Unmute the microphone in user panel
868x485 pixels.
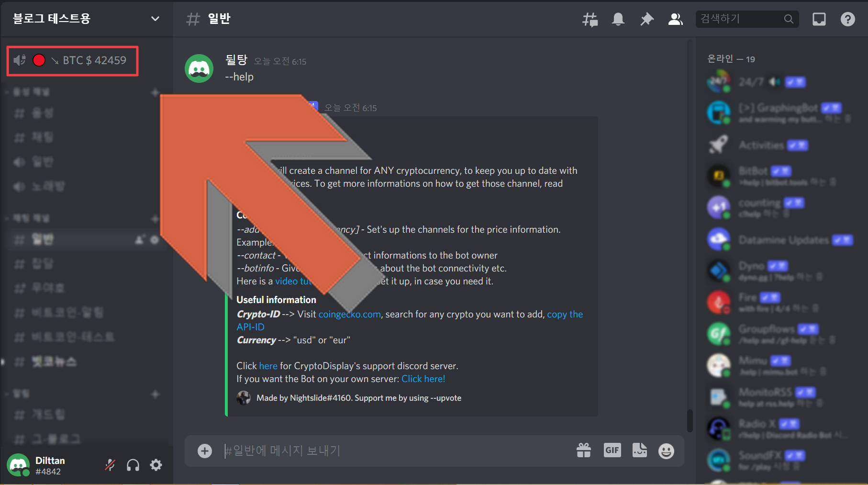[x=110, y=465]
